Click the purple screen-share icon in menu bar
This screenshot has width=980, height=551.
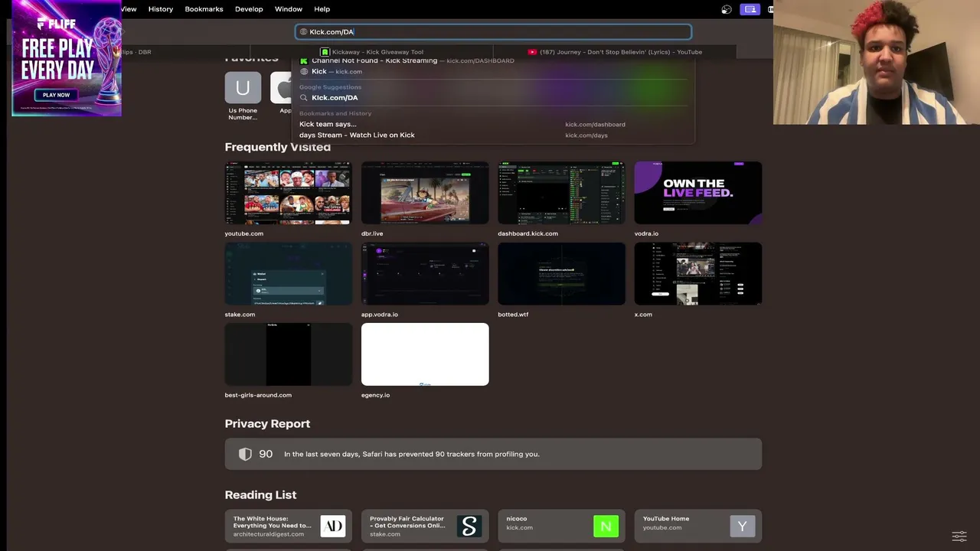click(x=750, y=9)
